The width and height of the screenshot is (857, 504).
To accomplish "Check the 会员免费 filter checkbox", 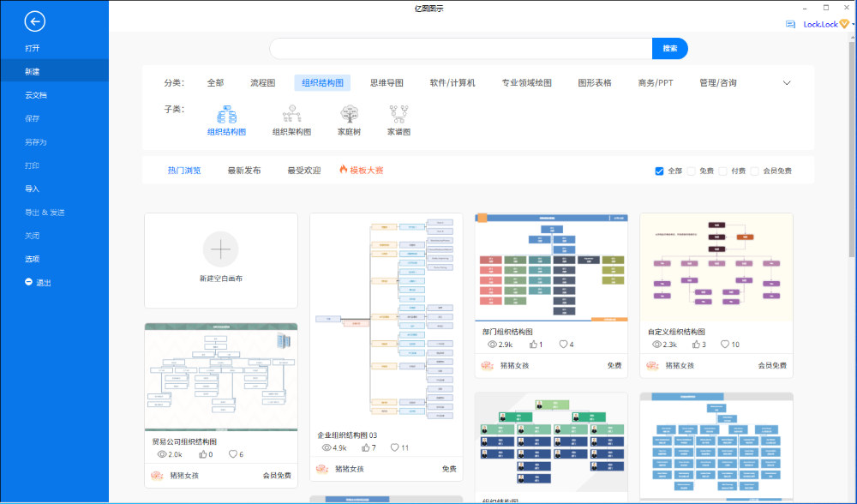I will (x=754, y=171).
